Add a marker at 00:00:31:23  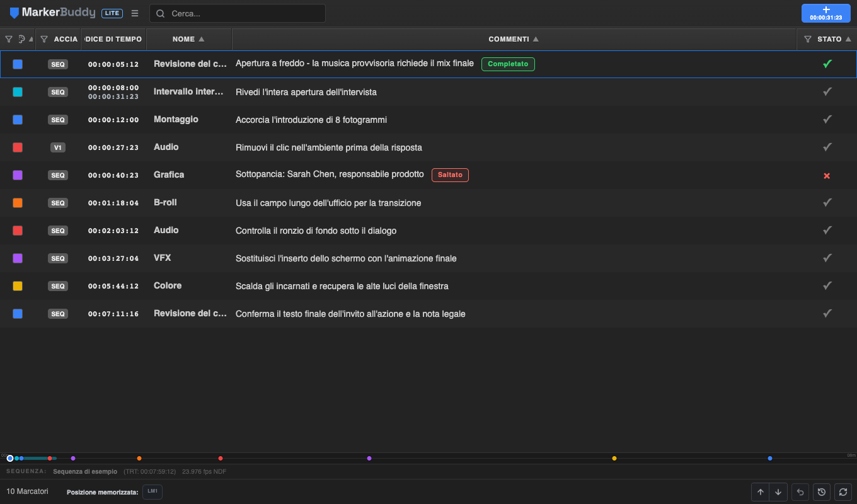pyautogui.click(x=826, y=13)
